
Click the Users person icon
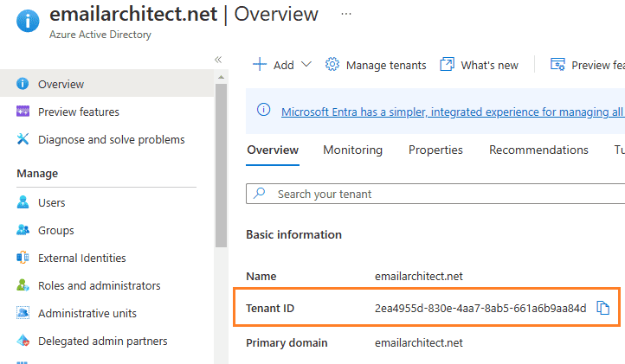pyautogui.click(x=23, y=202)
